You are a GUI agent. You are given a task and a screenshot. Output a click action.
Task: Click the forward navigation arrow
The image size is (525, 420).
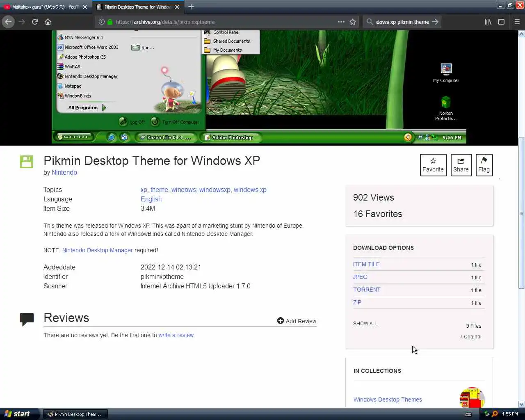click(x=22, y=22)
